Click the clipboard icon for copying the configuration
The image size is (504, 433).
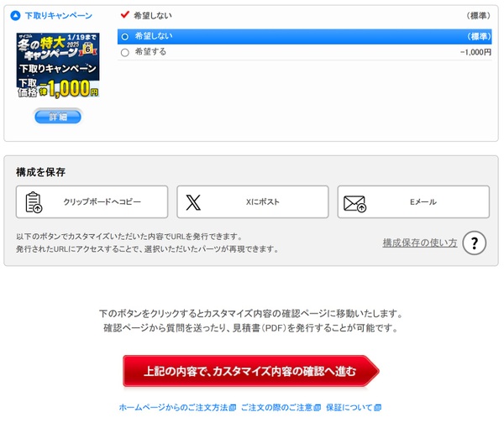tap(34, 202)
